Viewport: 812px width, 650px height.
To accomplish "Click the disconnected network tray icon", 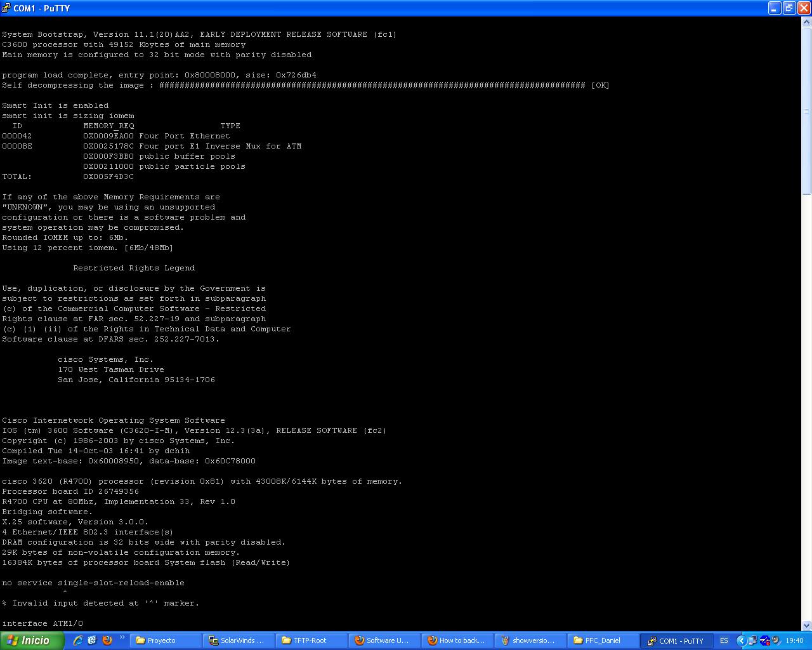I will pos(764,640).
